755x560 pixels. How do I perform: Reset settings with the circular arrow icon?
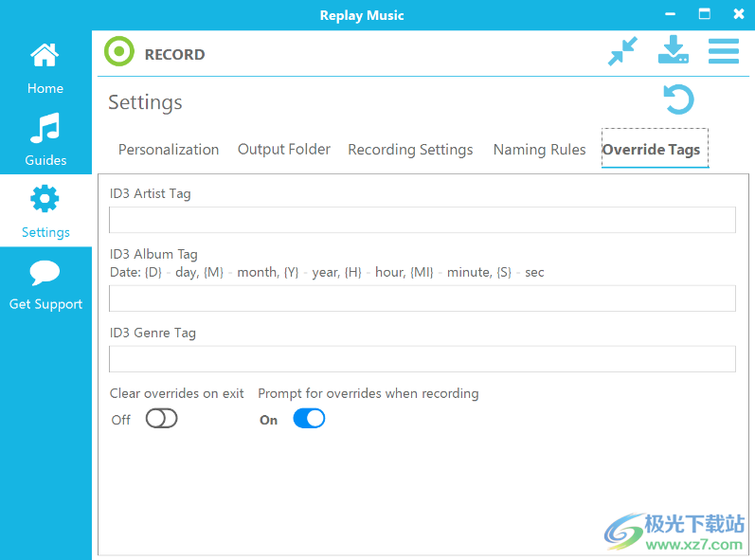(678, 99)
